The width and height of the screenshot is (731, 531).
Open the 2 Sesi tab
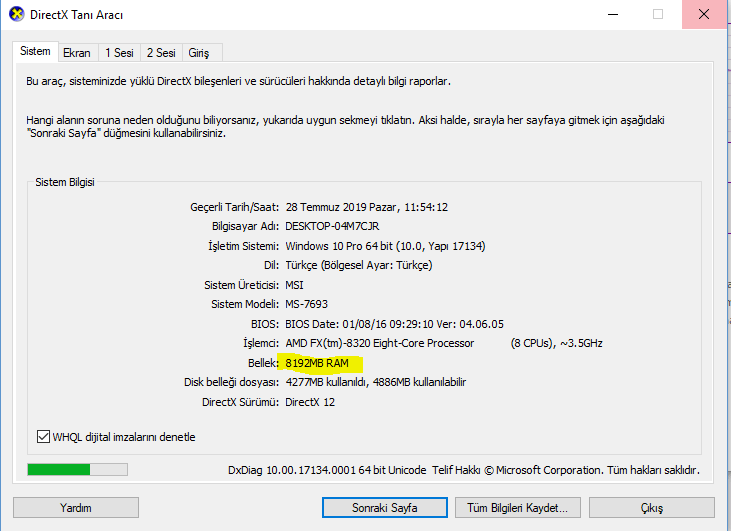(x=161, y=53)
